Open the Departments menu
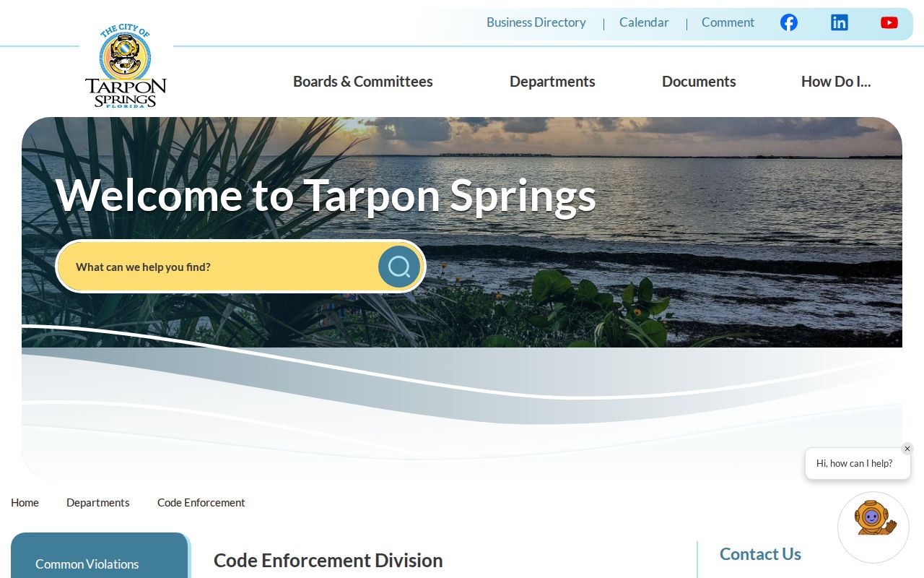This screenshot has width=924, height=578. 552,82
